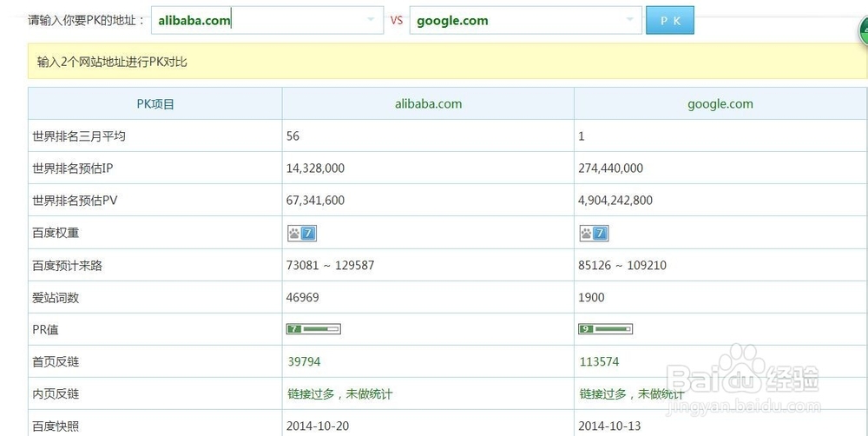Open google.com homepage backlinks count 113574
Screen dimensions: 868x436
point(599,361)
